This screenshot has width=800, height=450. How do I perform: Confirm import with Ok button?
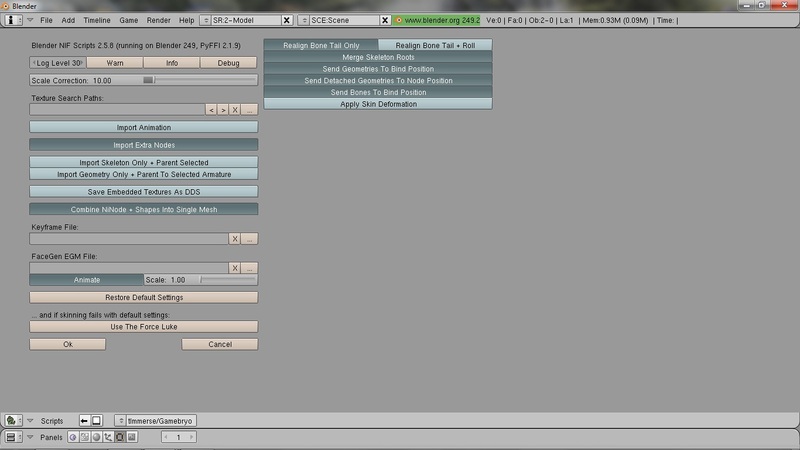(x=68, y=344)
